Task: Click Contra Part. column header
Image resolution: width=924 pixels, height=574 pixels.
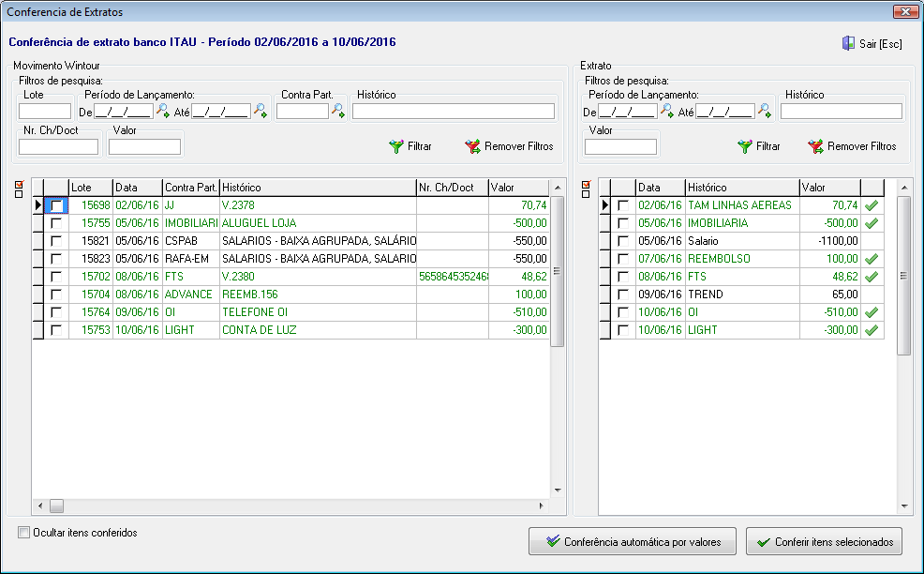Action: (191, 188)
